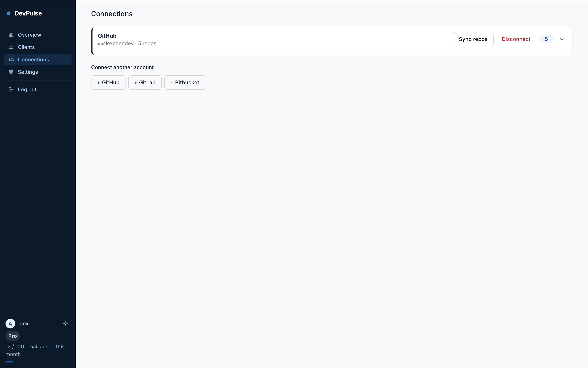588x368 pixels.
Task: Select the Connections menu item
Action: coord(38,60)
